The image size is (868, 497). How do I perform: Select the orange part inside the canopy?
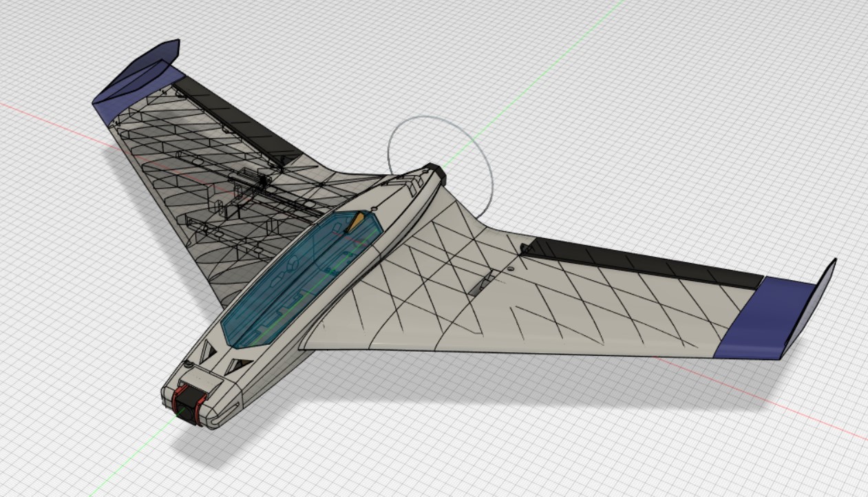point(355,222)
